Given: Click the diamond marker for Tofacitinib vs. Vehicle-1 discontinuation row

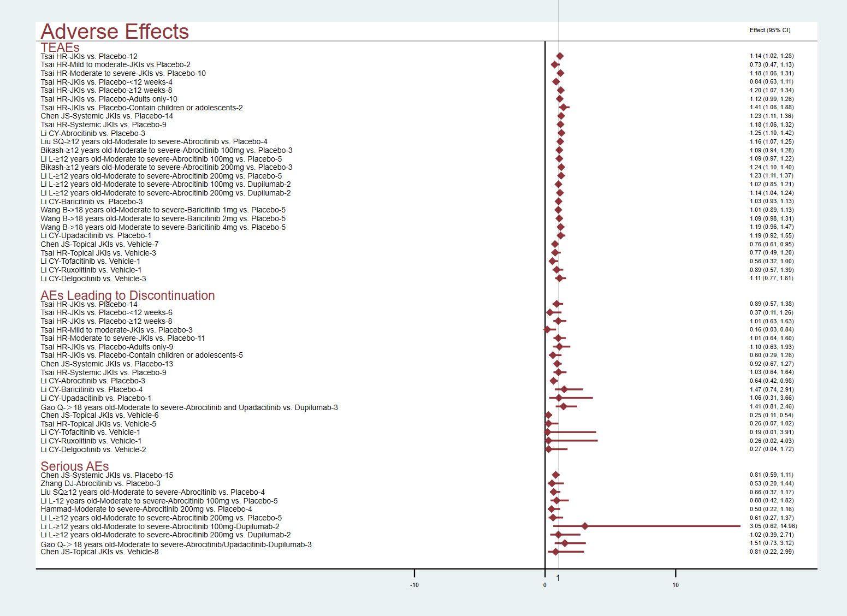Looking at the screenshot, I should (548, 432).
